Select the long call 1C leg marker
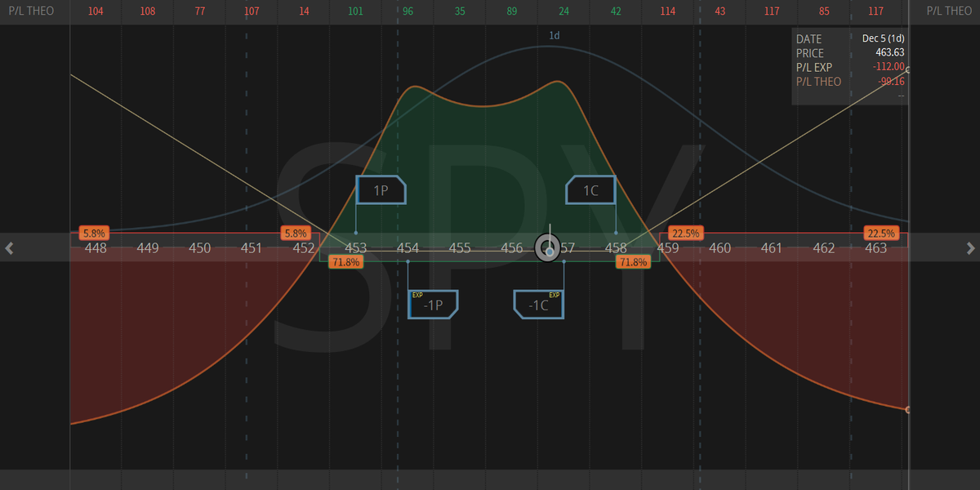The width and height of the screenshot is (980, 490). 590,190
